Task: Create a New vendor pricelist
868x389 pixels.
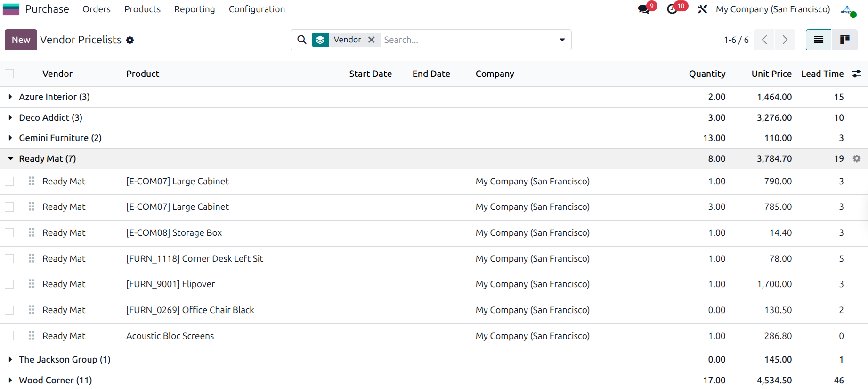Action: pos(21,40)
